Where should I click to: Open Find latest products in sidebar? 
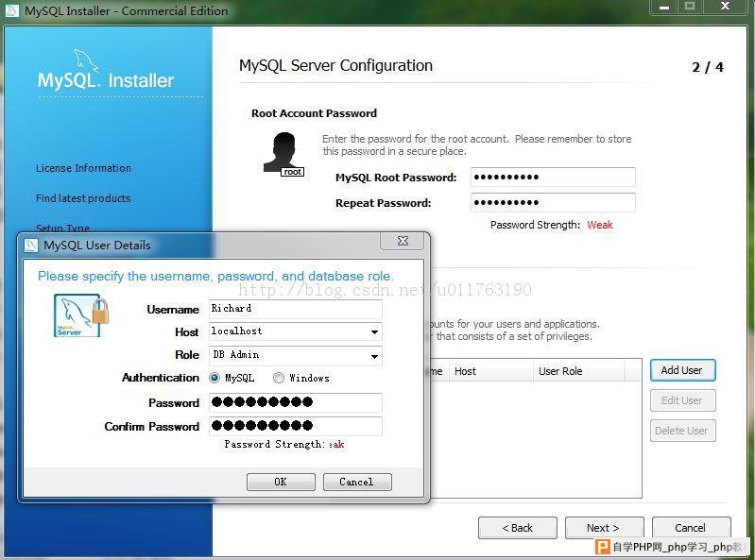click(83, 198)
